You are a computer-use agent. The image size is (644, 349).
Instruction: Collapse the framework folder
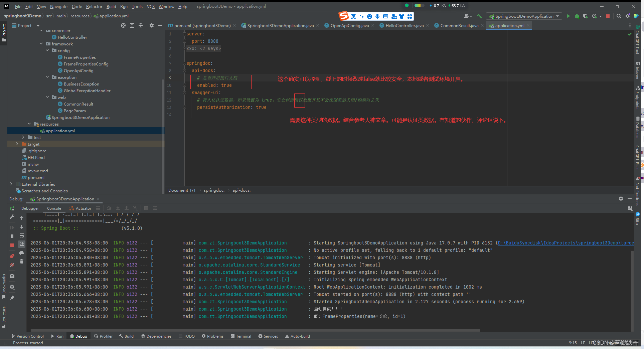(41, 44)
